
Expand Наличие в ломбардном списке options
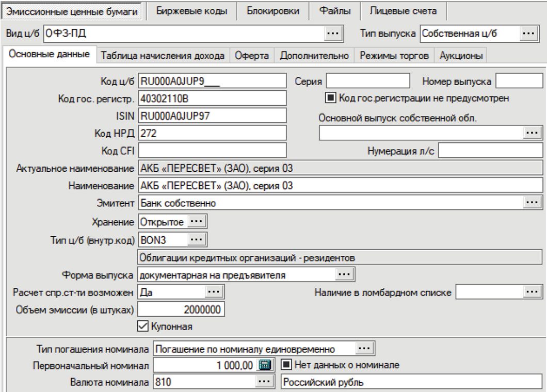532,292
